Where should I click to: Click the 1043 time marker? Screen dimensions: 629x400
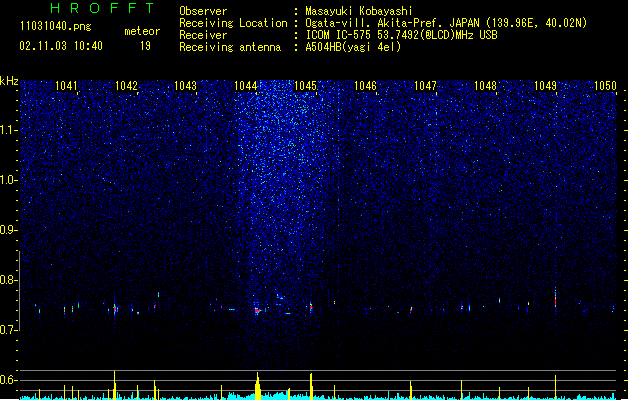(185, 86)
